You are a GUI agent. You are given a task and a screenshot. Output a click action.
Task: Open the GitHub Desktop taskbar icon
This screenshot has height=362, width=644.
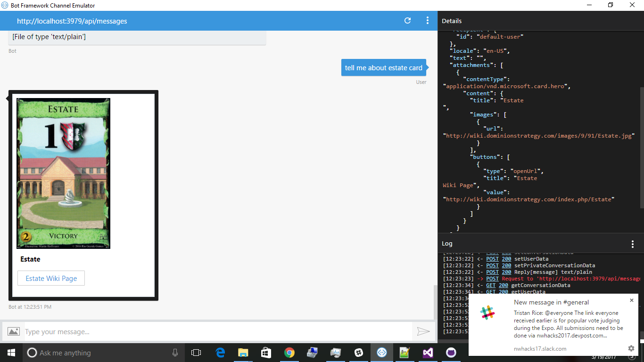(x=451, y=353)
